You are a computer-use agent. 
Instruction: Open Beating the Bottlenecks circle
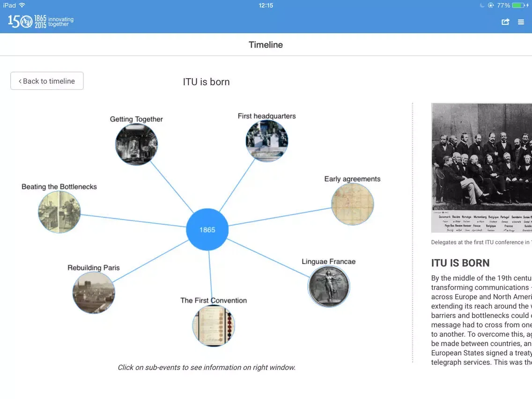coord(59,212)
